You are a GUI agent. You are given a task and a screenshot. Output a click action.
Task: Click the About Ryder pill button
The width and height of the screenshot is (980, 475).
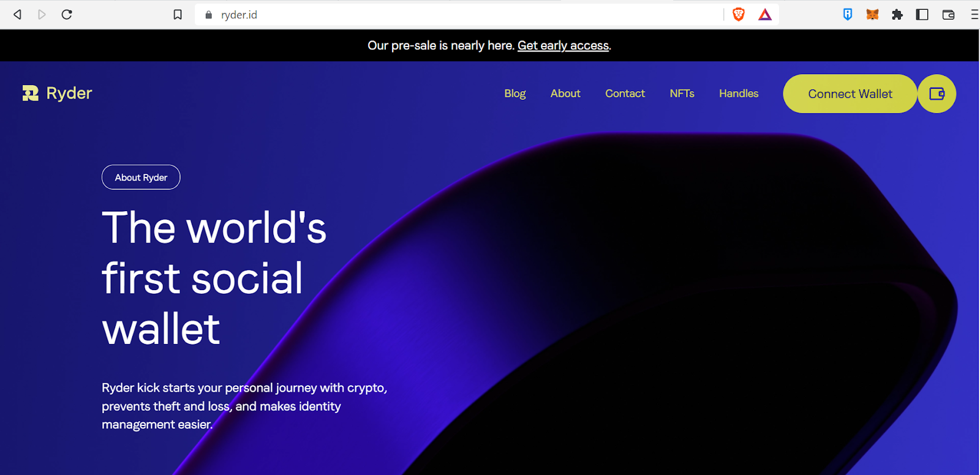[141, 178]
